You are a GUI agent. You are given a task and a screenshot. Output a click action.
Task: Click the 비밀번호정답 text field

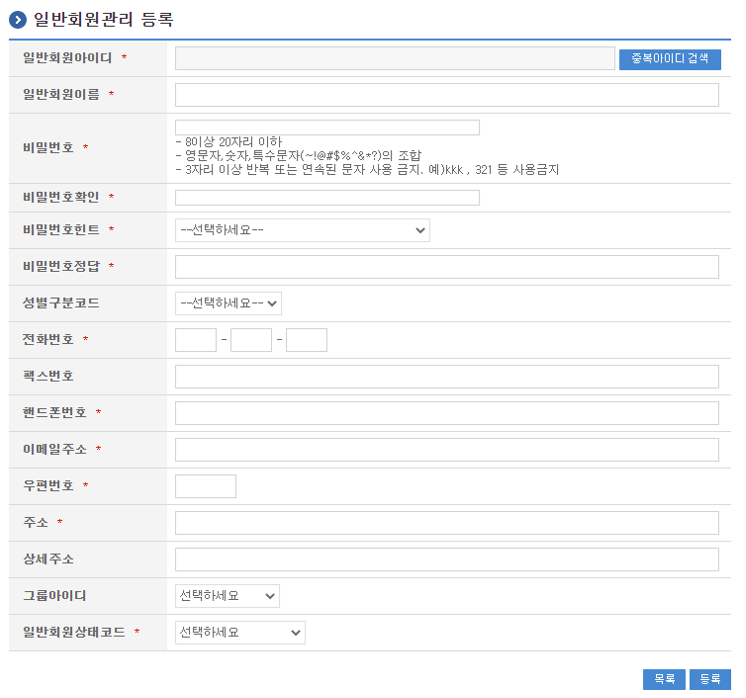pyautogui.click(x=446, y=267)
